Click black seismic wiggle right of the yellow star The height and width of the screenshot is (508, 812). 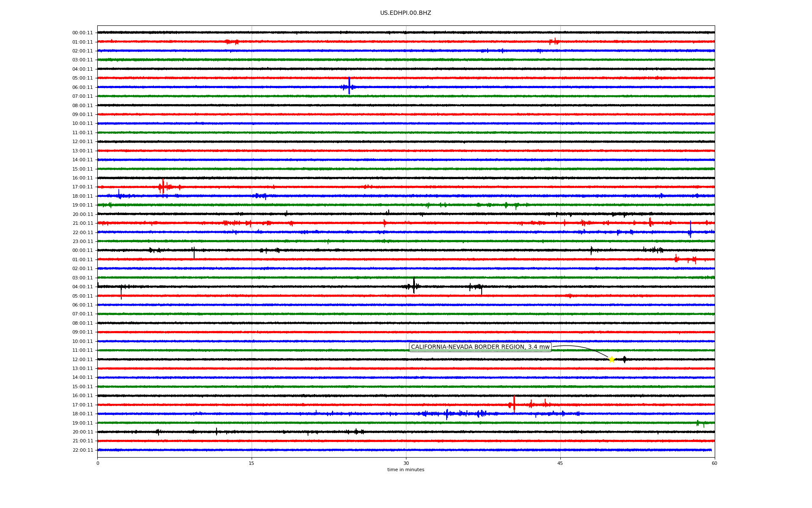(x=624, y=359)
